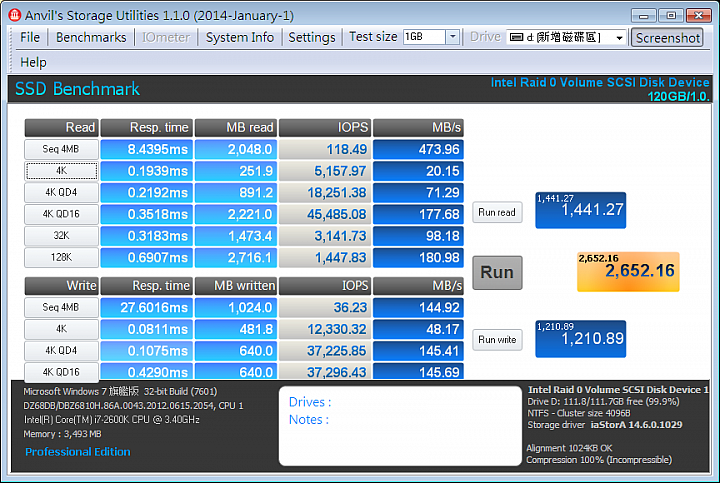Click the Drives and Notes text box

[400, 426]
